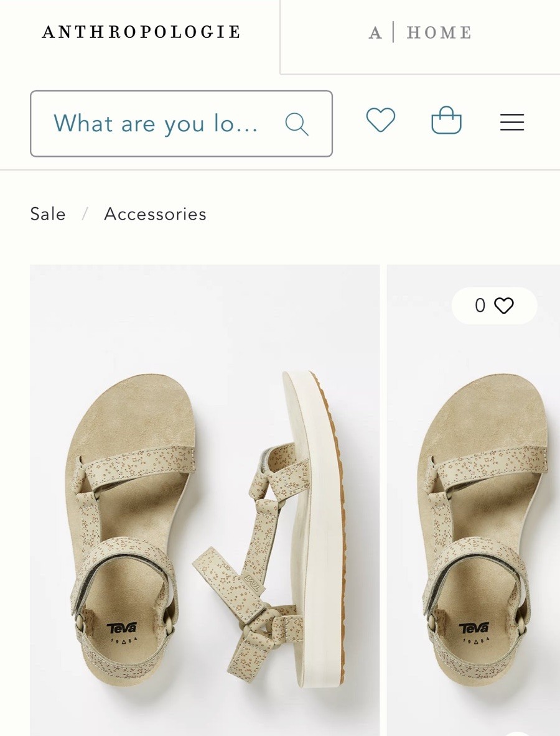Screen dimensions: 560x736
Task: Focus the 'What are you lo...' search field
Action: click(x=156, y=124)
